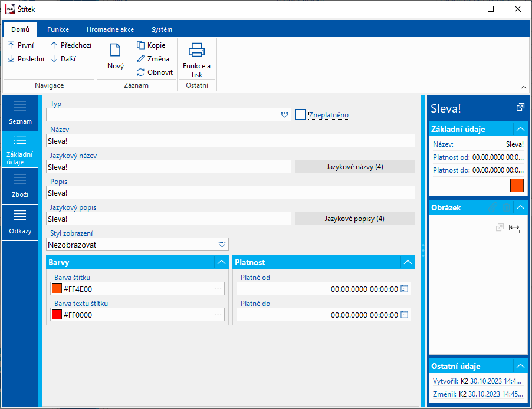Click the Jazykové názvy (4) button

pyautogui.click(x=354, y=167)
